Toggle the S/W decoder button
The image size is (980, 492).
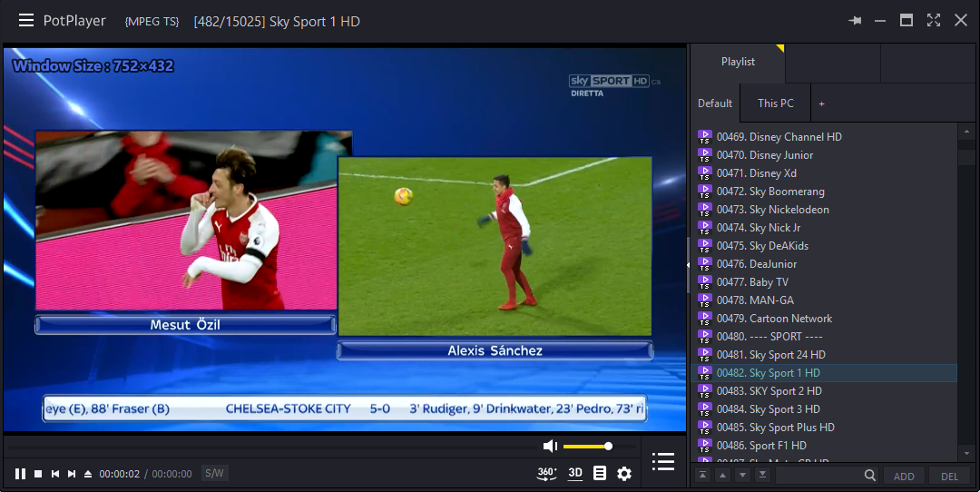[x=214, y=473]
